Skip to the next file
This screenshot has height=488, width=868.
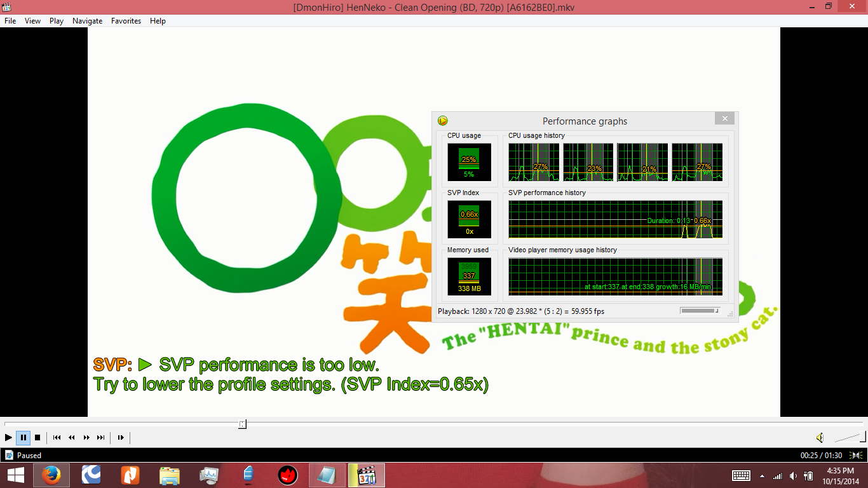[101, 437]
